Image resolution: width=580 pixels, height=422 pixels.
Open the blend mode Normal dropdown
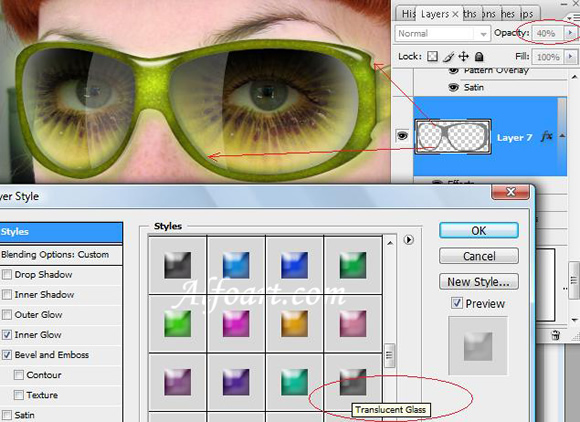click(x=443, y=34)
